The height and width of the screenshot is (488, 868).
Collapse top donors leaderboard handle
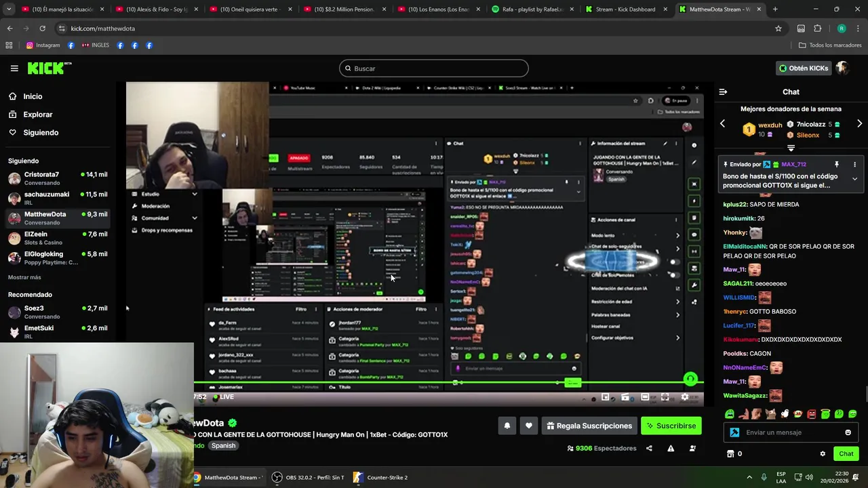click(791, 148)
